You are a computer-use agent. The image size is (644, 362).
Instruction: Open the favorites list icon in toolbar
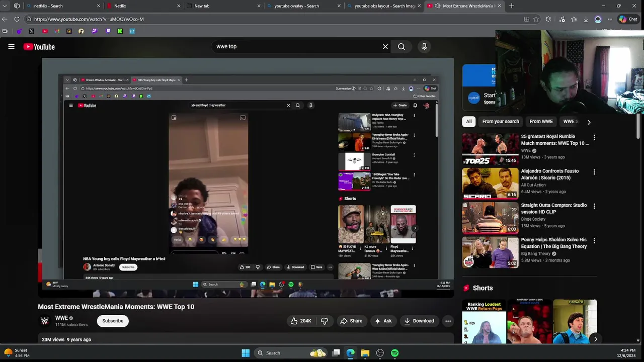[574, 19]
